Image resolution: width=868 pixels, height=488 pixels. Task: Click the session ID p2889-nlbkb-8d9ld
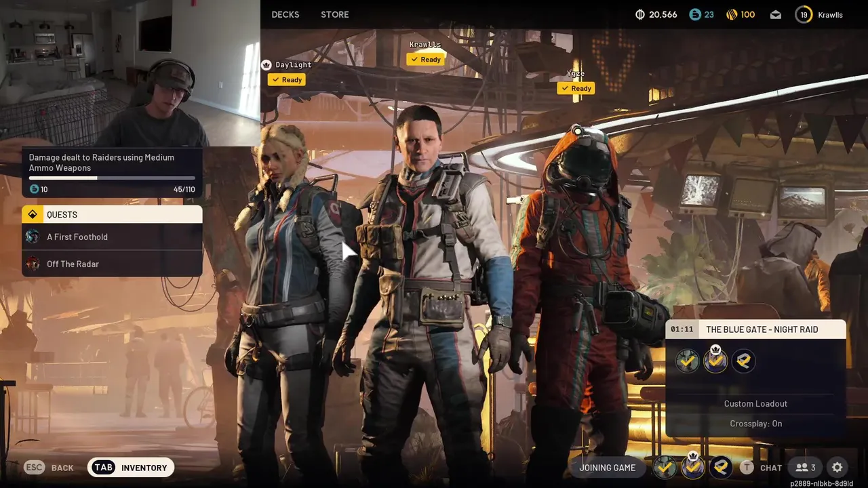coord(821,484)
